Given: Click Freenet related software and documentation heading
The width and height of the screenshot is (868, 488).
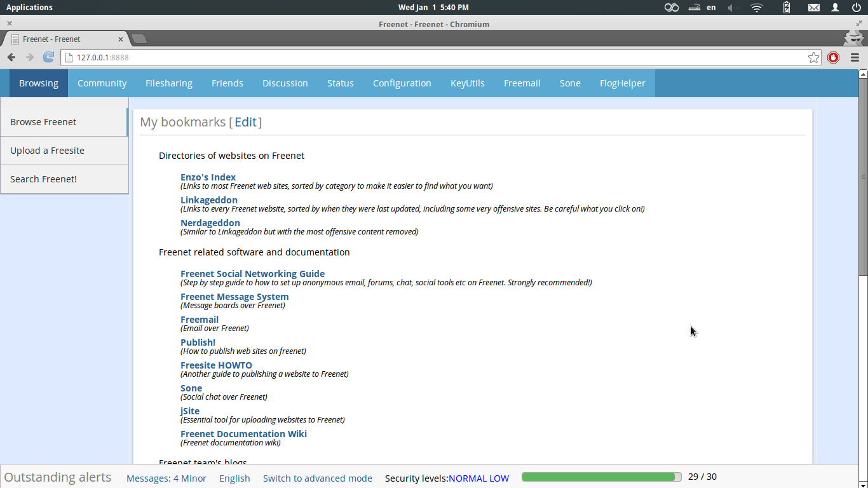Looking at the screenshot, I should click(x=254, y=252).
